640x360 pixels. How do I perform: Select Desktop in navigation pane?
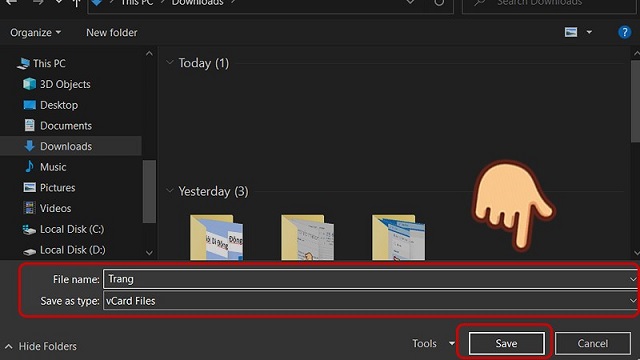click(59, 105)
